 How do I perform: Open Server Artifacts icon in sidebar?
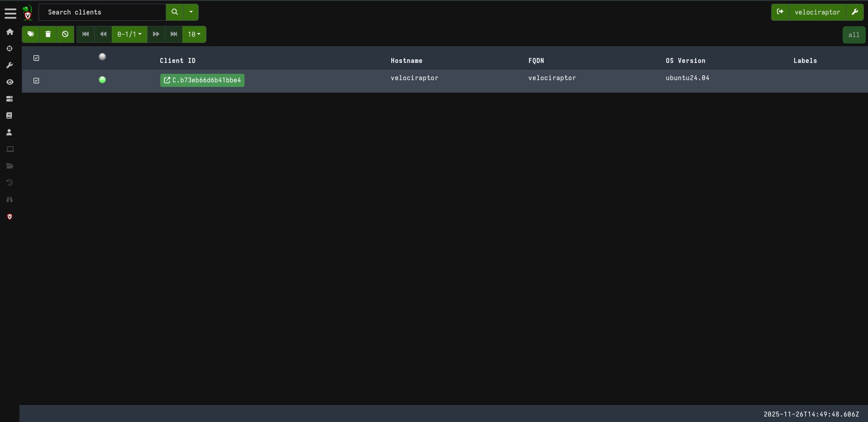(x=10, y=99)
